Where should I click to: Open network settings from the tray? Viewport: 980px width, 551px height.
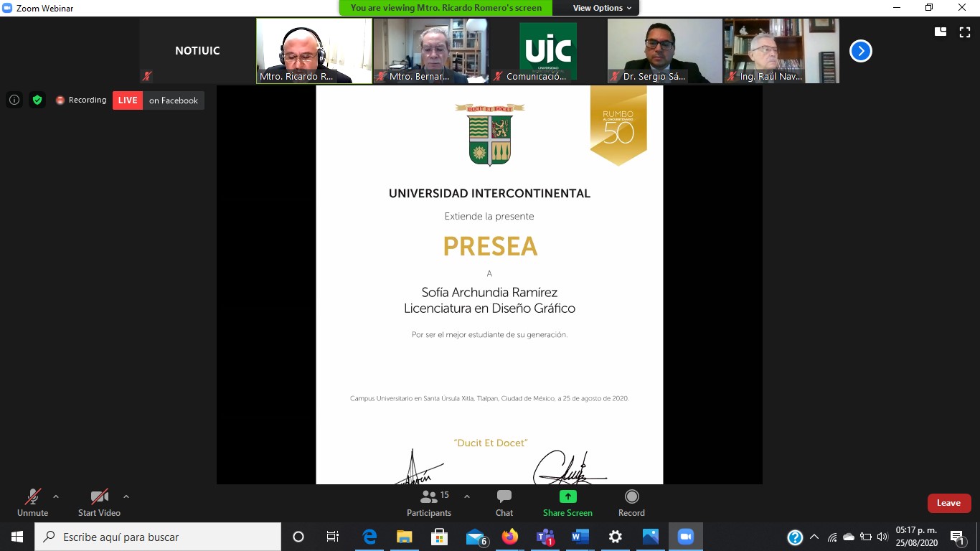pyautogui.click(x=832, y=537)
